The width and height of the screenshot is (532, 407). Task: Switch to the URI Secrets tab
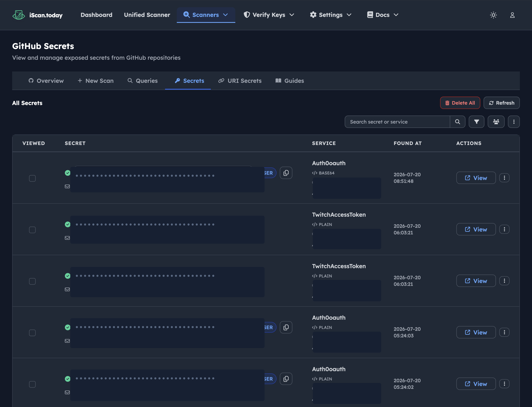point(240,81)
